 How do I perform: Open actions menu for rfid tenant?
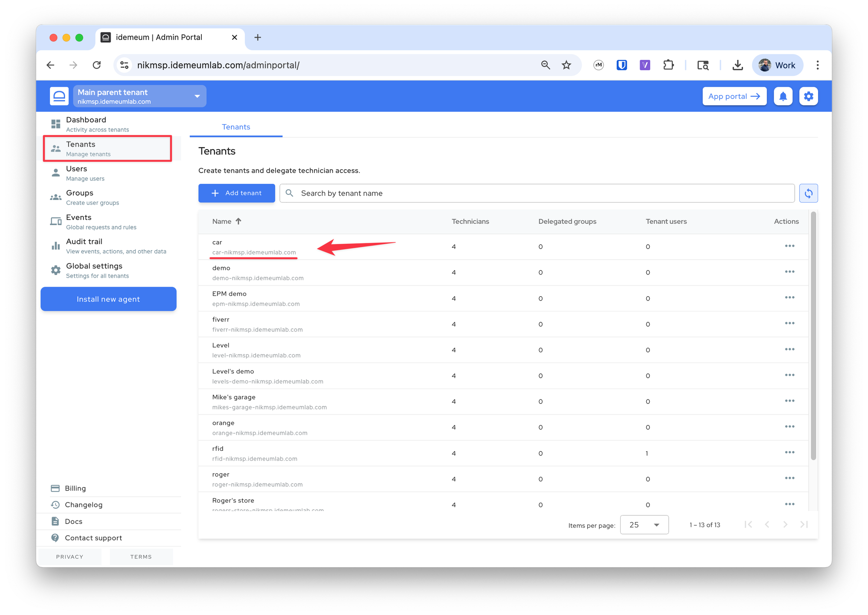coord(789,452)
